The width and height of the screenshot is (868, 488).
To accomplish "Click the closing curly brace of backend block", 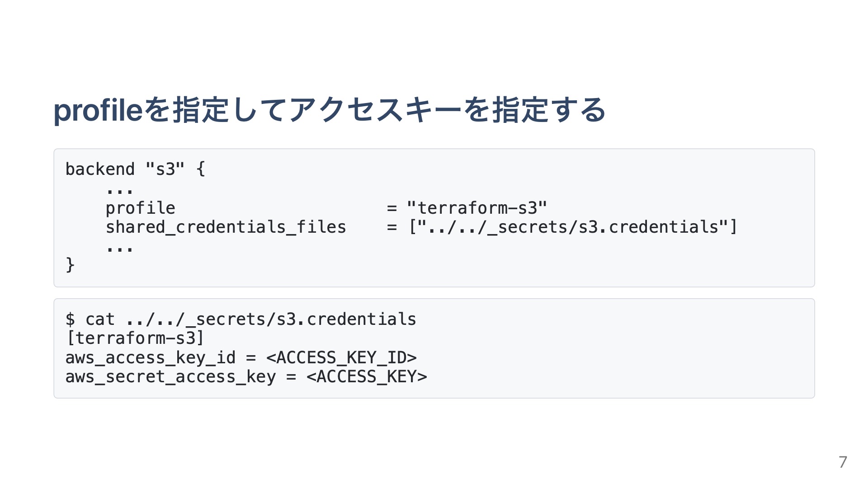I will click(x=70, y=265).
